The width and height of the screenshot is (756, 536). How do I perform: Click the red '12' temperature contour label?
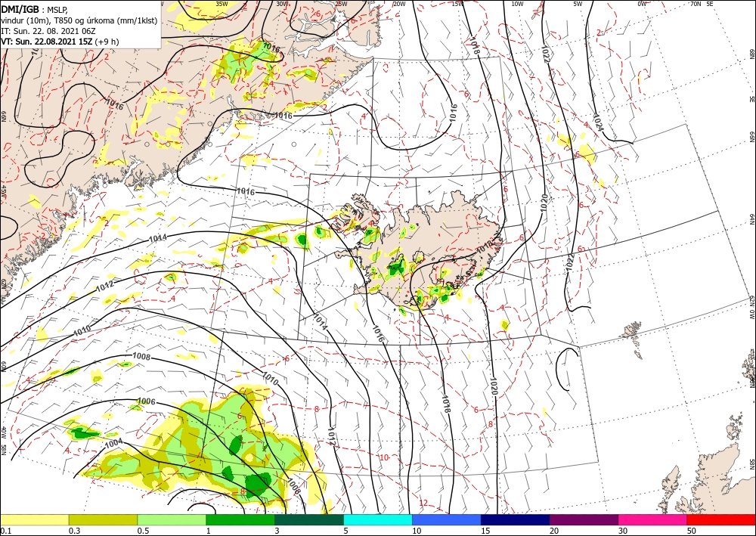[x=423, y=503]
